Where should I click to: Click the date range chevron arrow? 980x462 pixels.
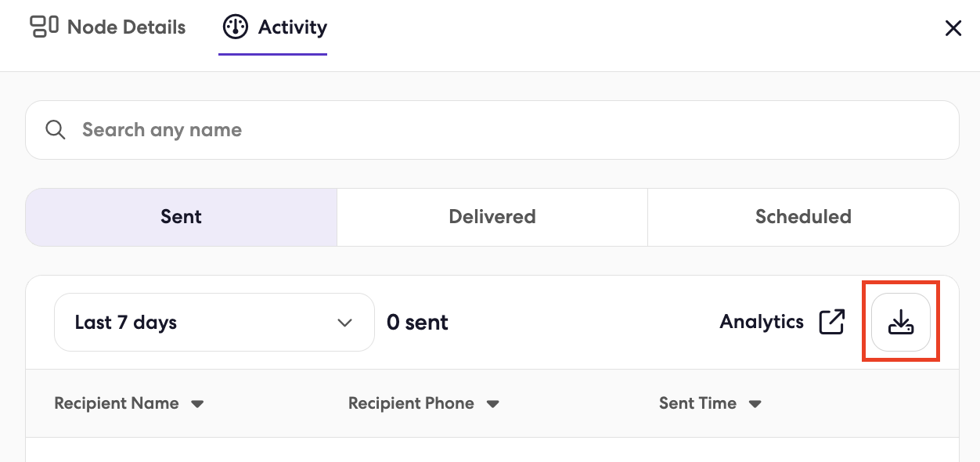tap(344, 323)
